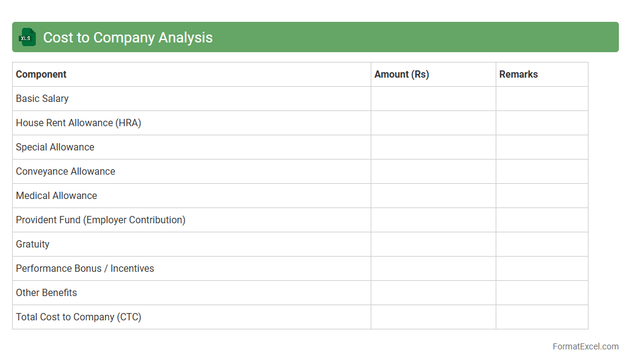Click the Basic Salary amount cell
The height and width of the screenshot is (364, 631).
pos(433,98)
